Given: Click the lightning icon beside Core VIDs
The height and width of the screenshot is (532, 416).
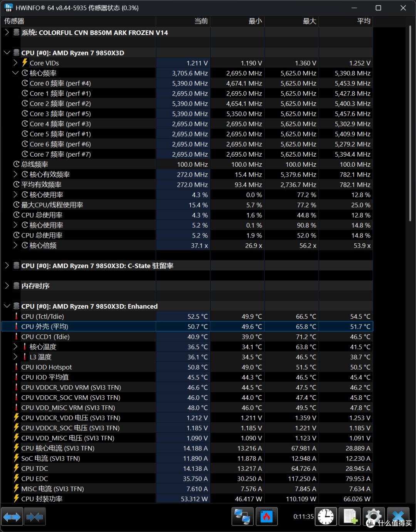Looking at the screenshot, I should (25, 63).
